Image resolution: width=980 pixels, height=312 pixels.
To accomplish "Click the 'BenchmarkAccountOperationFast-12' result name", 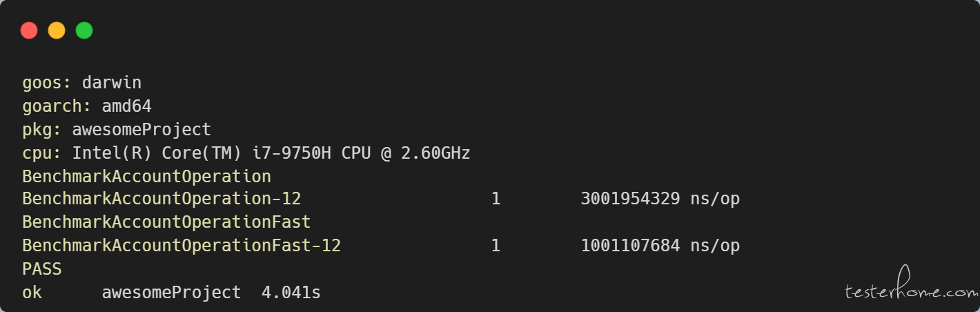I will [x=182, y=246].
